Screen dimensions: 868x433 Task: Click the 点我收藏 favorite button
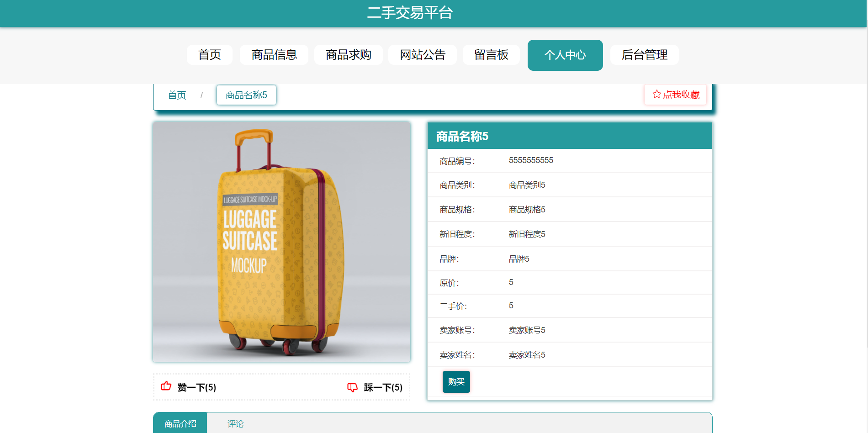(x=676, y=95)
